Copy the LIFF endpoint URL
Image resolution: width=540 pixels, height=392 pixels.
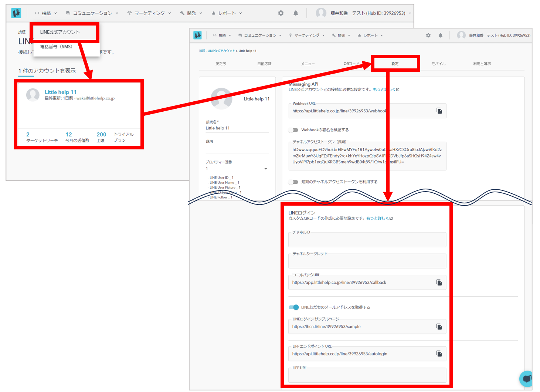(439, 354)
